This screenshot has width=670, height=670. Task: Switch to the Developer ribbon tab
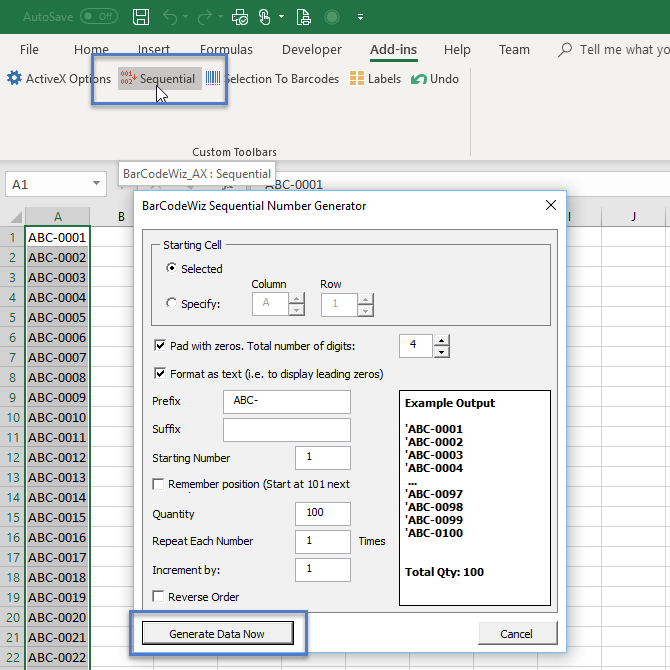click(311, 50)
